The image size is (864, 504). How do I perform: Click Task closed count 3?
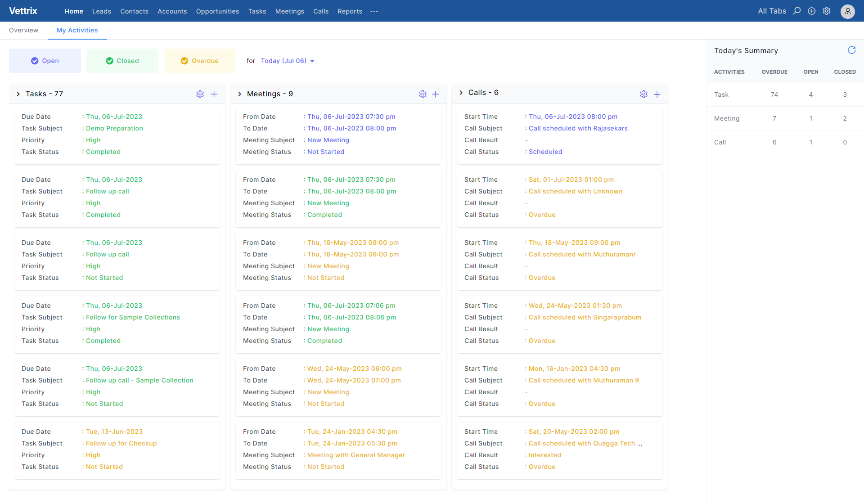tap(845, 94)
